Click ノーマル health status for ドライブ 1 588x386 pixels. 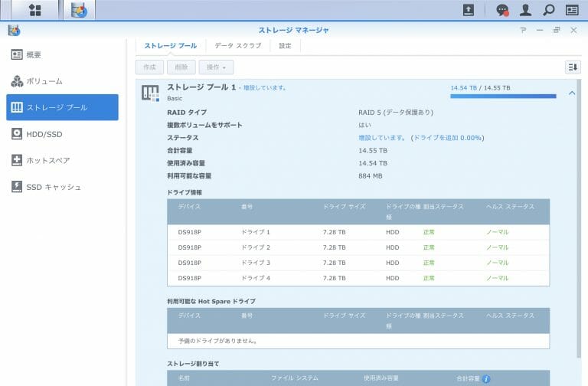[497, 232]
